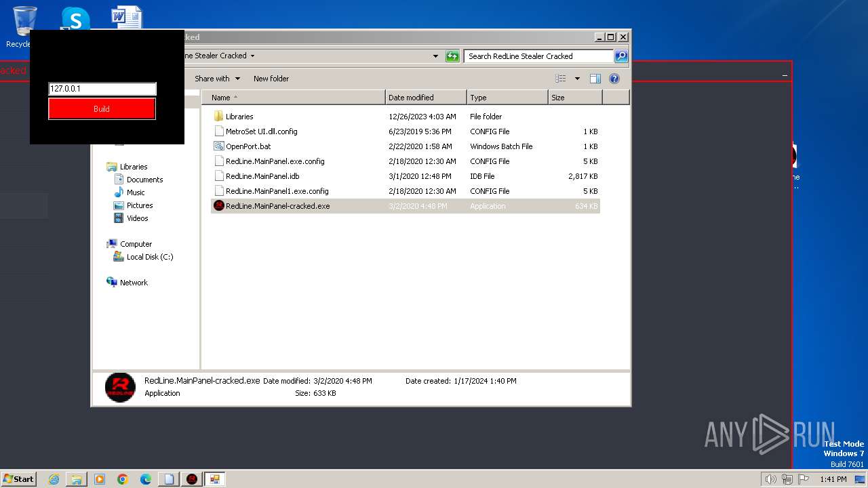The height and width of the screenshot is (488, 868).
Task: Click the Explorer search box
Action: tap(539, 56)
